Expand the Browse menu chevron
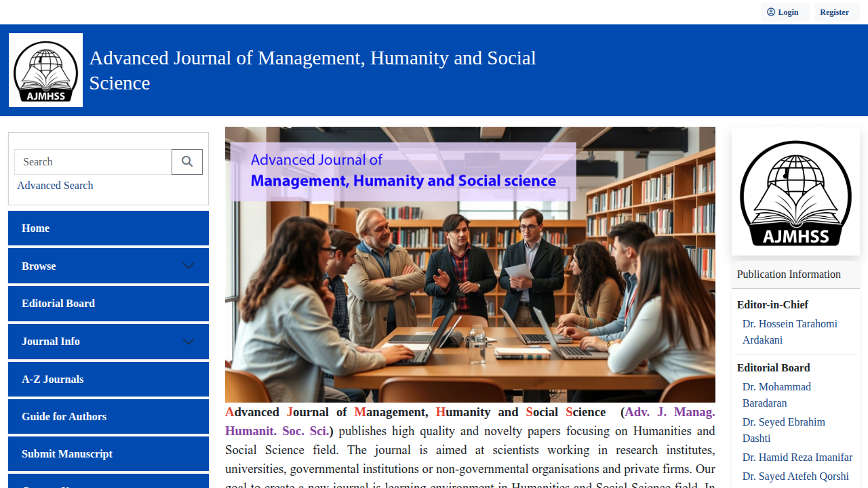 (x=189, y=266)
